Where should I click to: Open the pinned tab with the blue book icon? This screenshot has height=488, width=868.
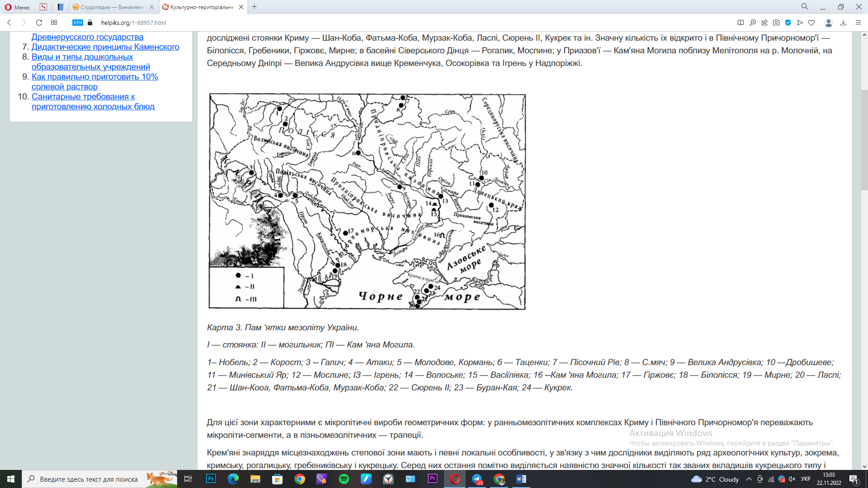60,7
